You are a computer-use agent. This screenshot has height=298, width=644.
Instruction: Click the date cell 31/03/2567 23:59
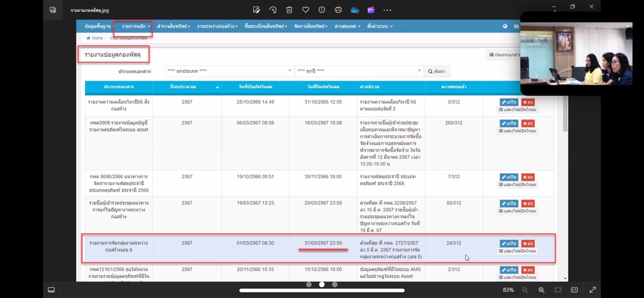[323, 243]
